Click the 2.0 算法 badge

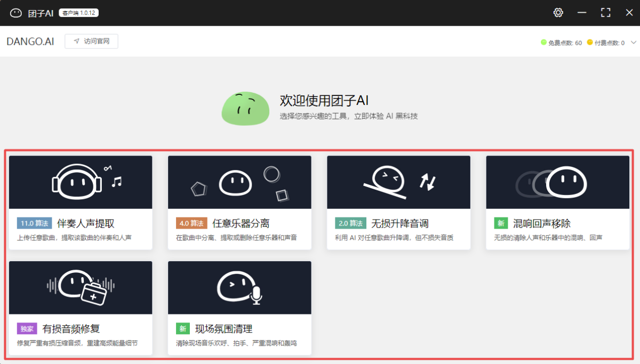pyautogui.click(x=350, y=223)
